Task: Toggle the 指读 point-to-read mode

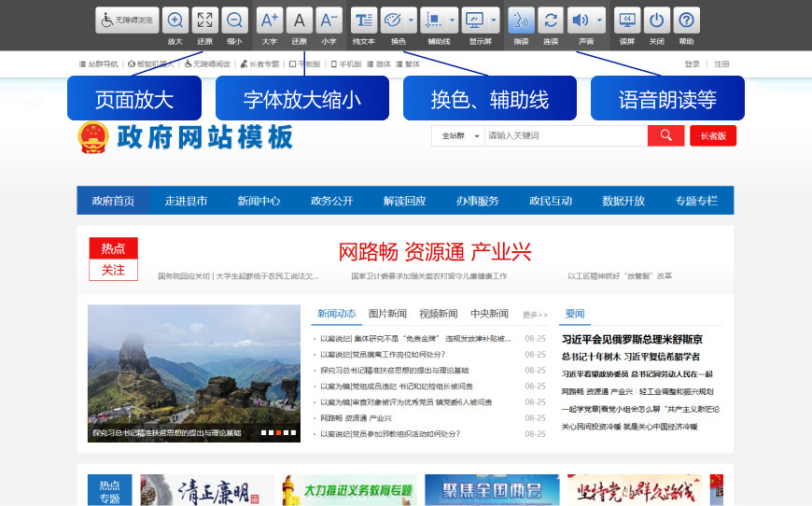Action: (x=521, y=20)
